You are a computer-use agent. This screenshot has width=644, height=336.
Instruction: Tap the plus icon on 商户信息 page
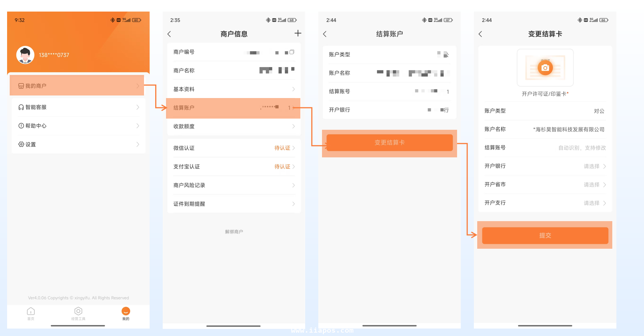click(298, 34)
